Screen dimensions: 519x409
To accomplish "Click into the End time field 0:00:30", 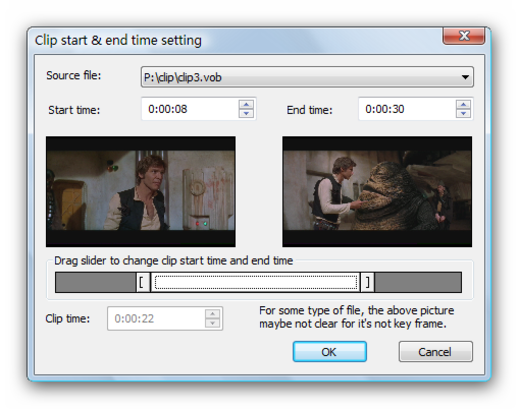I will [407, 109].
